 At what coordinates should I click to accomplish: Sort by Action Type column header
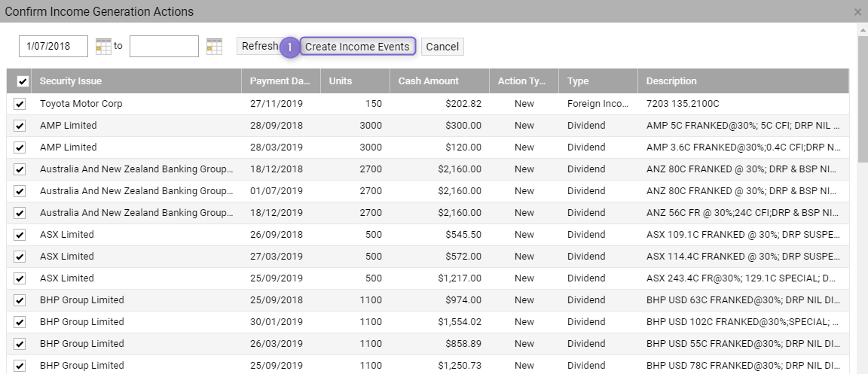524,81
